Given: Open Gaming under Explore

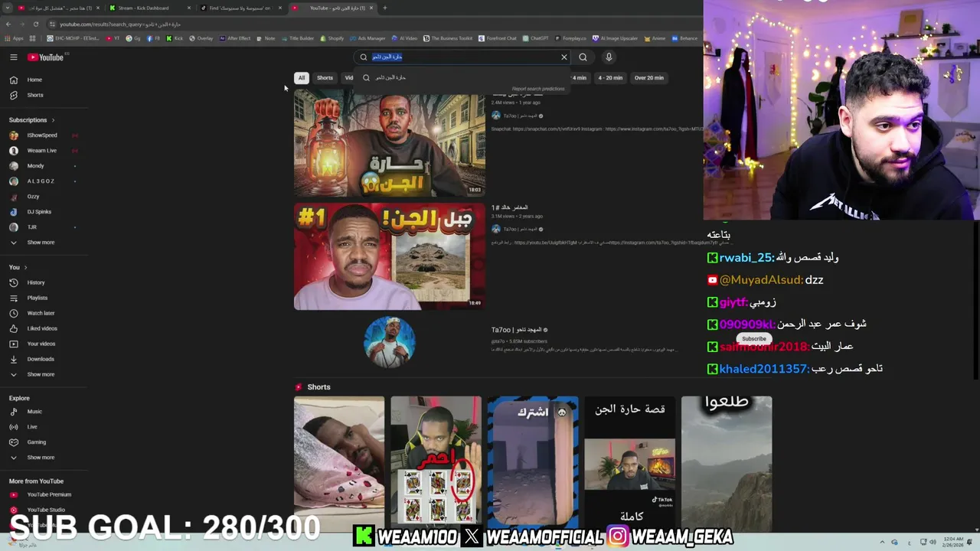Looking at the screenshot, I should click(37, 442).
